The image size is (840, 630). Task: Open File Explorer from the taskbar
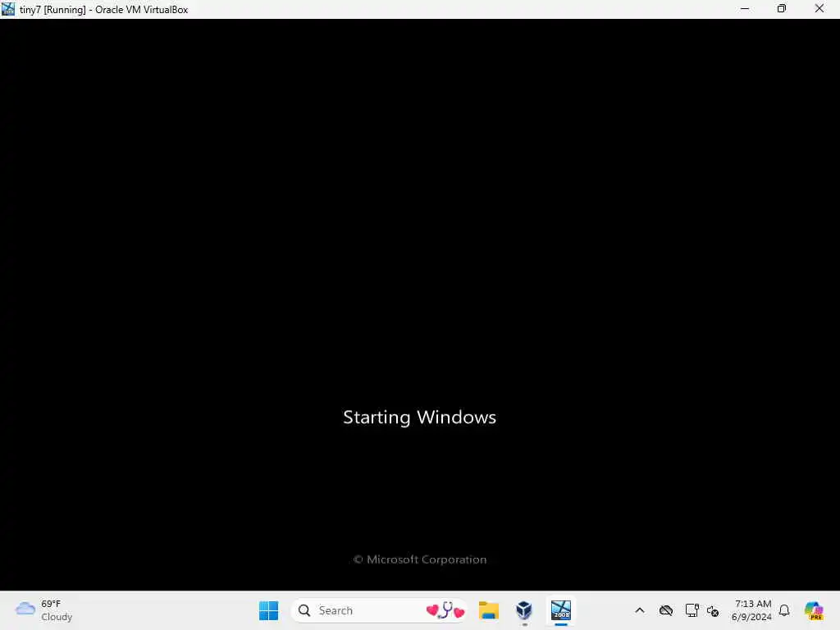click(x=489, y=610)
